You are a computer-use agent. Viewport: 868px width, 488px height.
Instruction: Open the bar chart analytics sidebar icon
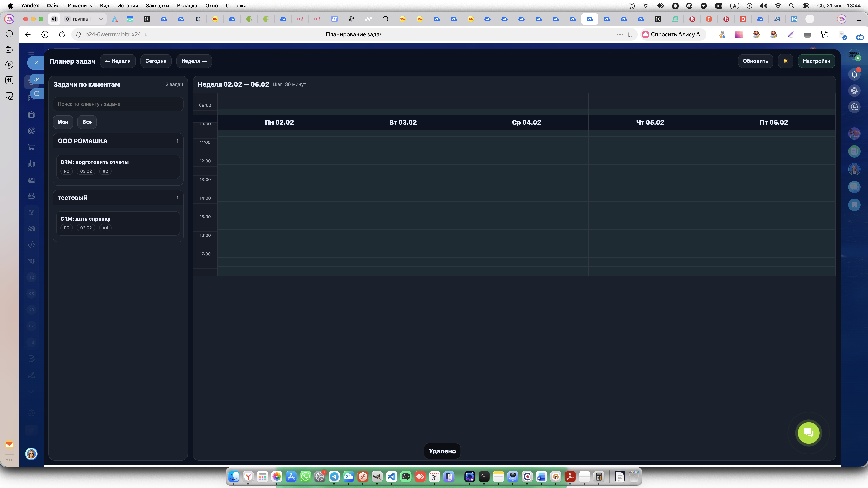[31, 163]
